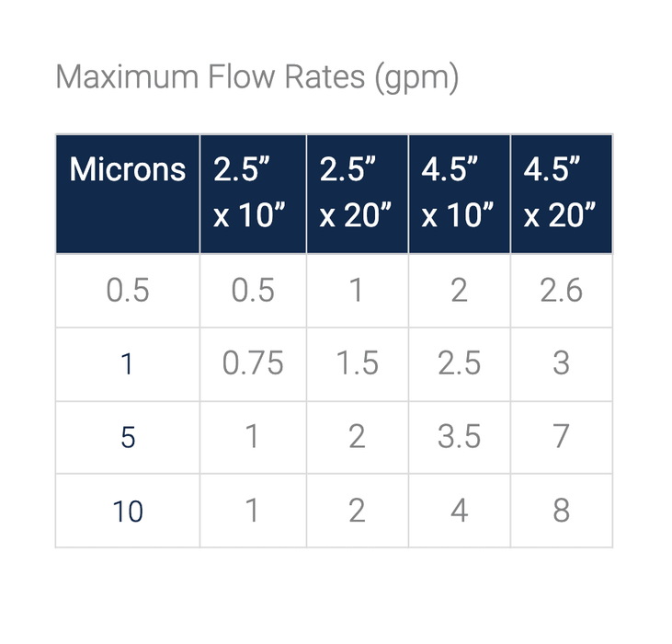Click the 2.5" x 10" column header

coord(250,193)
